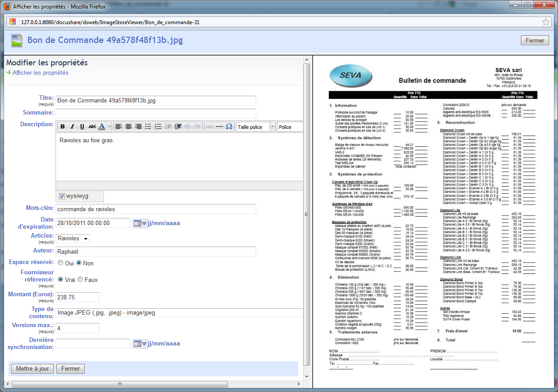Open the Articles dropdown showing Ravioles
Viewport: 558px width, 392px height.
pos(73,239)
